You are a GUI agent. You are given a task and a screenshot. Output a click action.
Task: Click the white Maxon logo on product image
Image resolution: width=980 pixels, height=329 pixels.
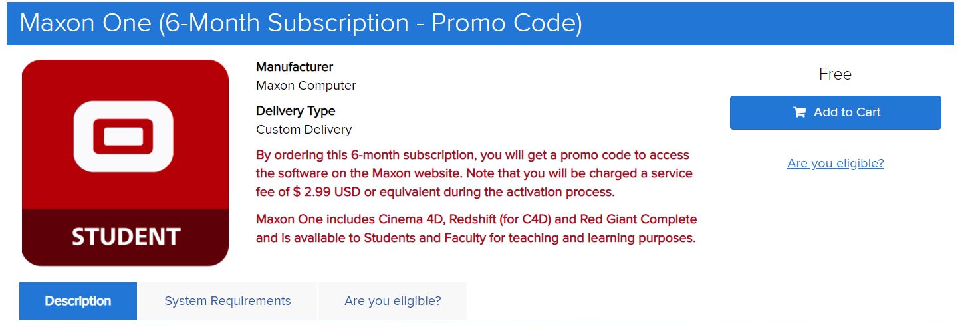pos(123,136)
